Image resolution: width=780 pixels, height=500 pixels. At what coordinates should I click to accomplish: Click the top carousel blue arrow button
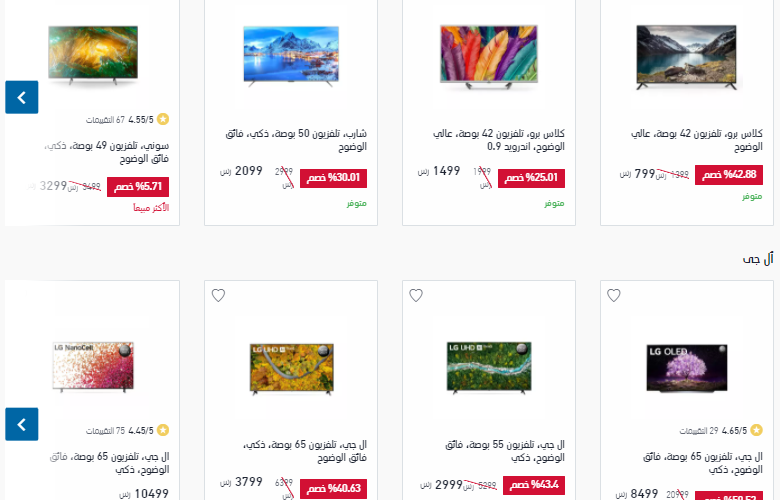point(22,97)
